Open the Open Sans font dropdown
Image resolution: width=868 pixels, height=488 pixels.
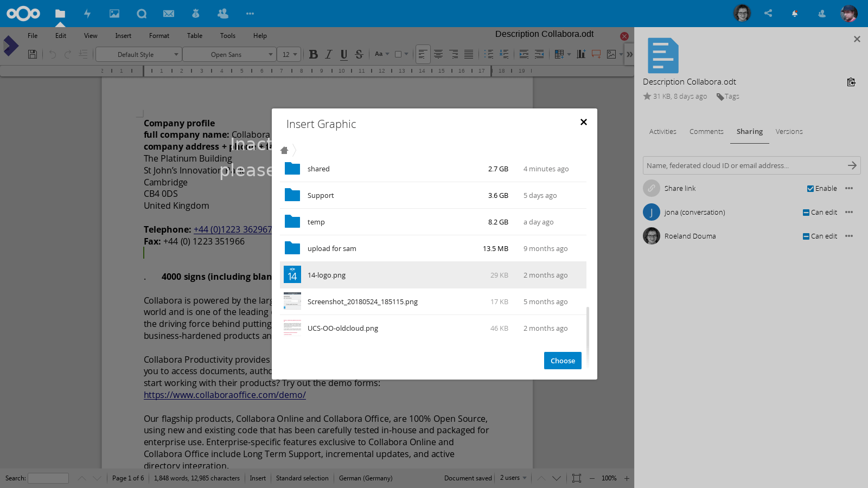(228, 54)
